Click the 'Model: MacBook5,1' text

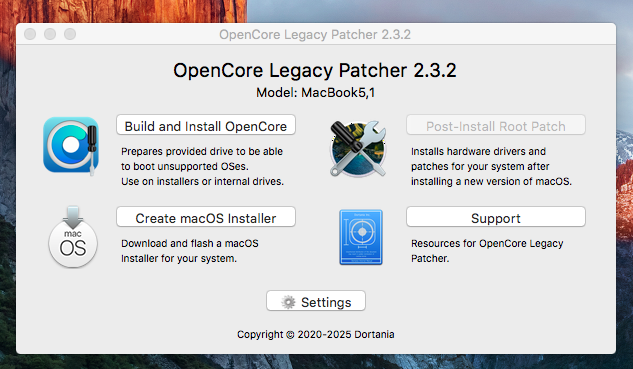click(x=316, y=93)
